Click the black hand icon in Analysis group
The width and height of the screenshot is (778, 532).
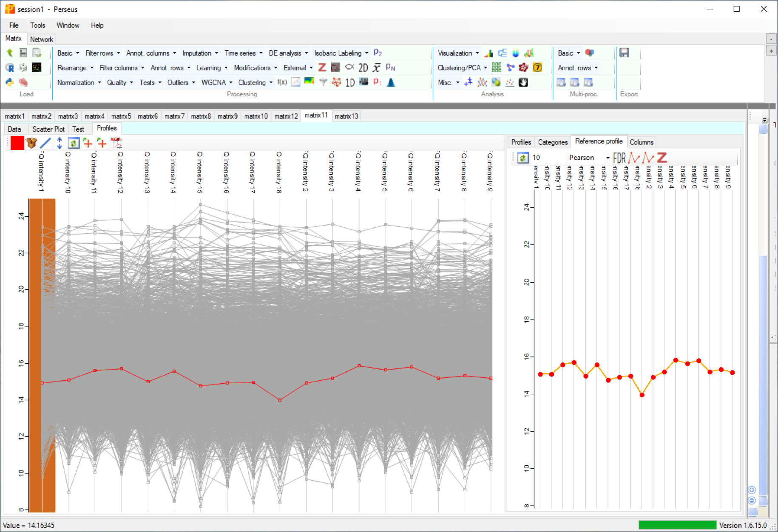pos(523,82)
